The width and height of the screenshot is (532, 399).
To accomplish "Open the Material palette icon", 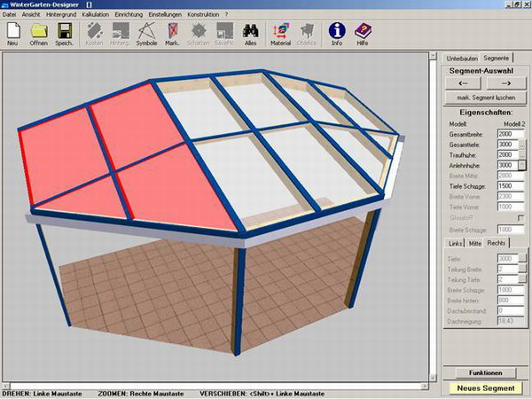I will (x=280, y=34).
